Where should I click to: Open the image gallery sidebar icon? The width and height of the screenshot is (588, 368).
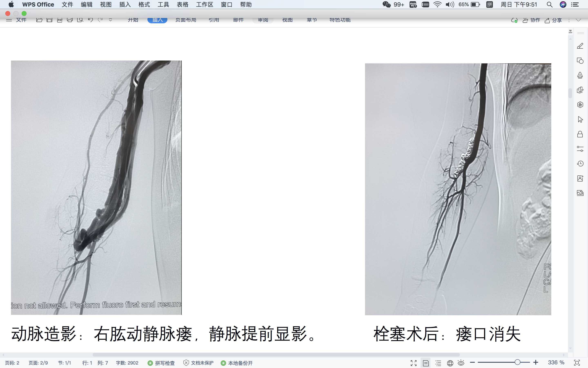pyautogui.click(x=580, y=193)
